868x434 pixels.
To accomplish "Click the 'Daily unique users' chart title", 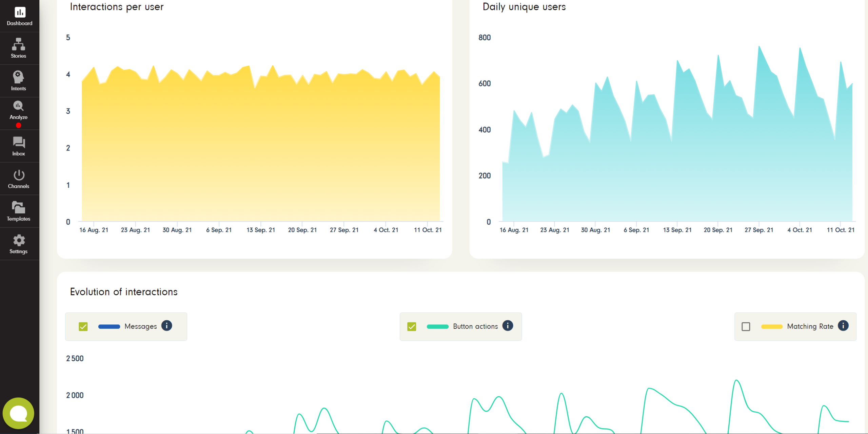I will tap(524, 7).
